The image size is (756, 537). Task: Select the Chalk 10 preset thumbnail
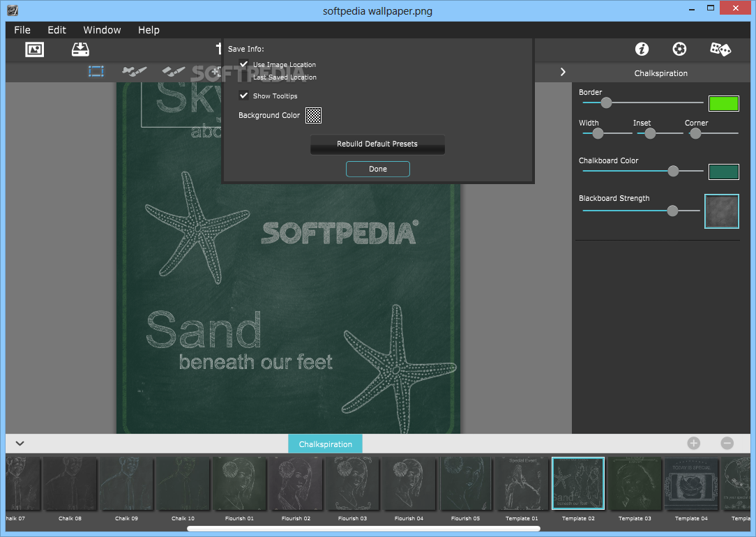[x=183, y=483]
